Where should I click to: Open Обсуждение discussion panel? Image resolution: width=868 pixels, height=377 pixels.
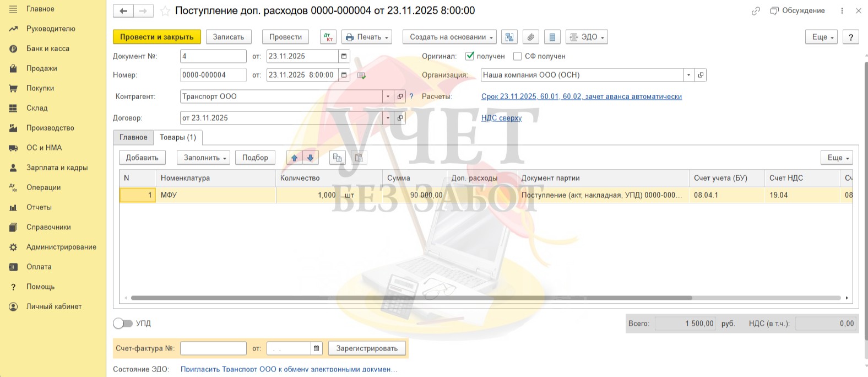(x=797, y=11)
